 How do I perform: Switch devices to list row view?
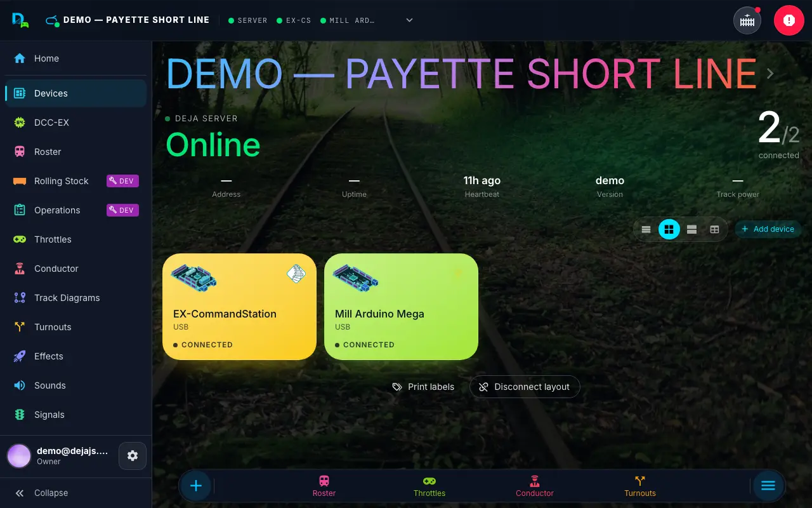point(646,229)
